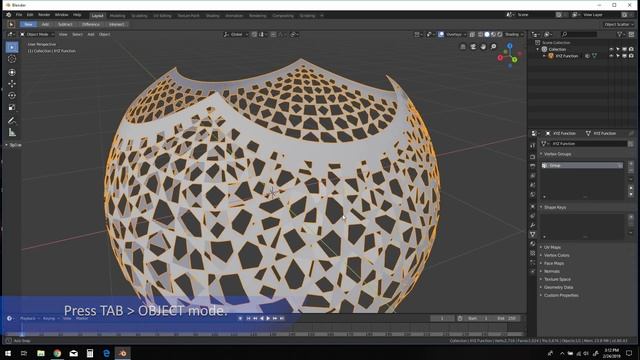Open the Scene properties tab

(x=532, y=185)
